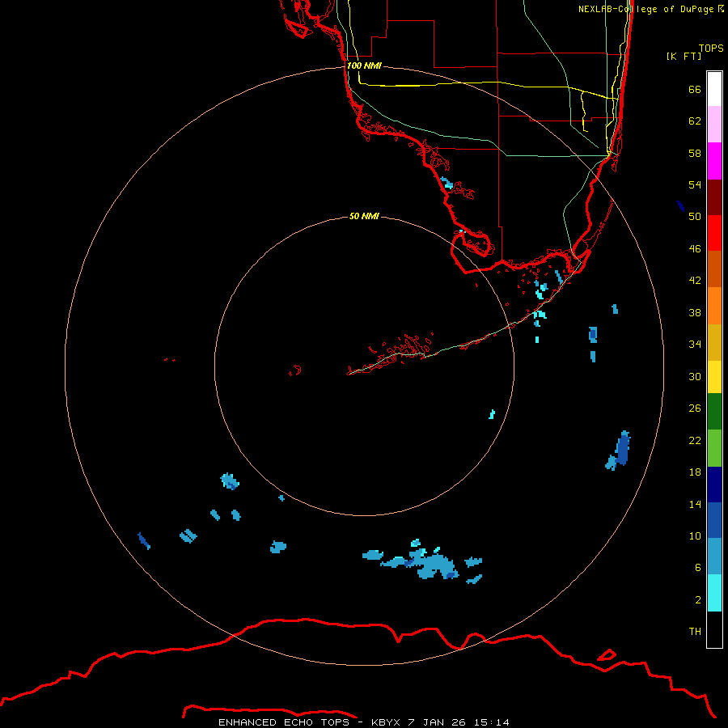Click the small red diamond-shaped island outline

606,655
